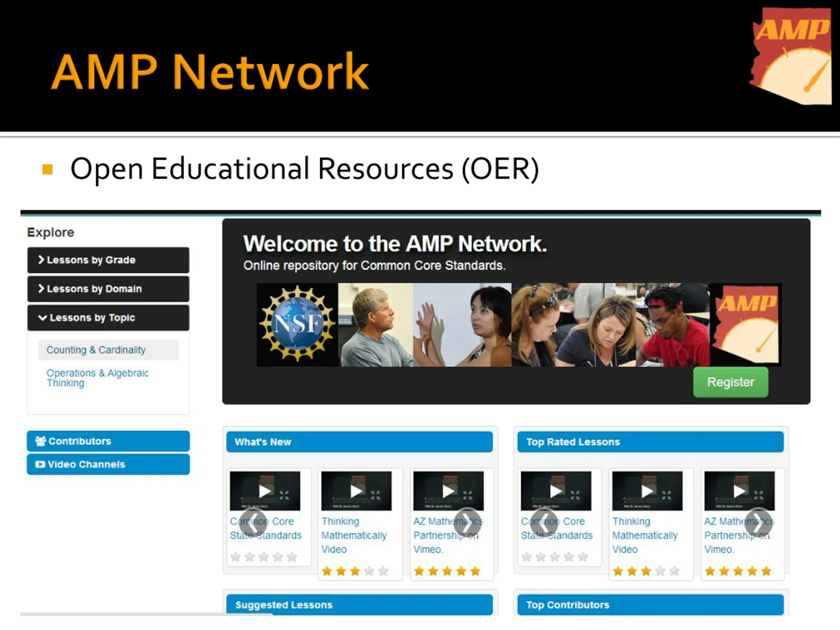The image size is (840, 630).
Task: Click the Video Channels play icon
Action: [x=40, y=464]
